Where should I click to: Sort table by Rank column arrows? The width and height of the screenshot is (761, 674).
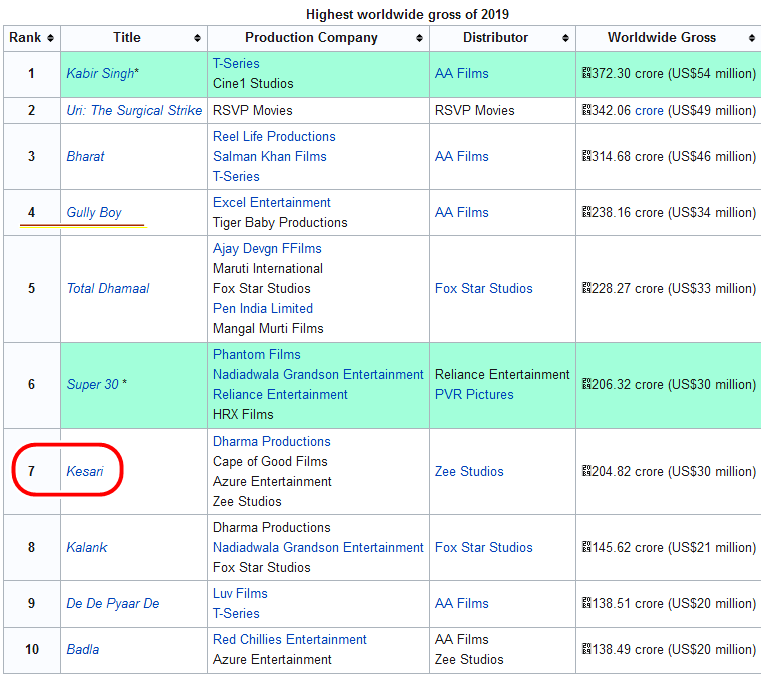point(50,38)
